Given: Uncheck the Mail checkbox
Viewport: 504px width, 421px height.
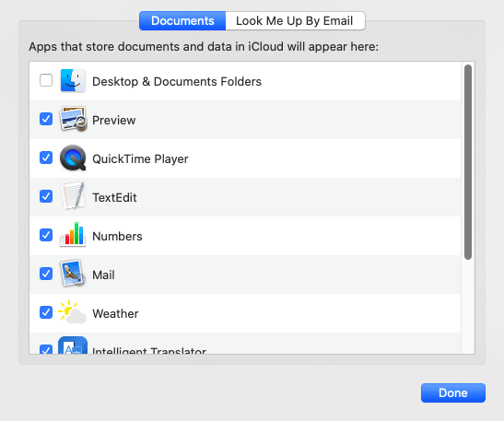Looking at the screenshot, I should tap(46, 274).
